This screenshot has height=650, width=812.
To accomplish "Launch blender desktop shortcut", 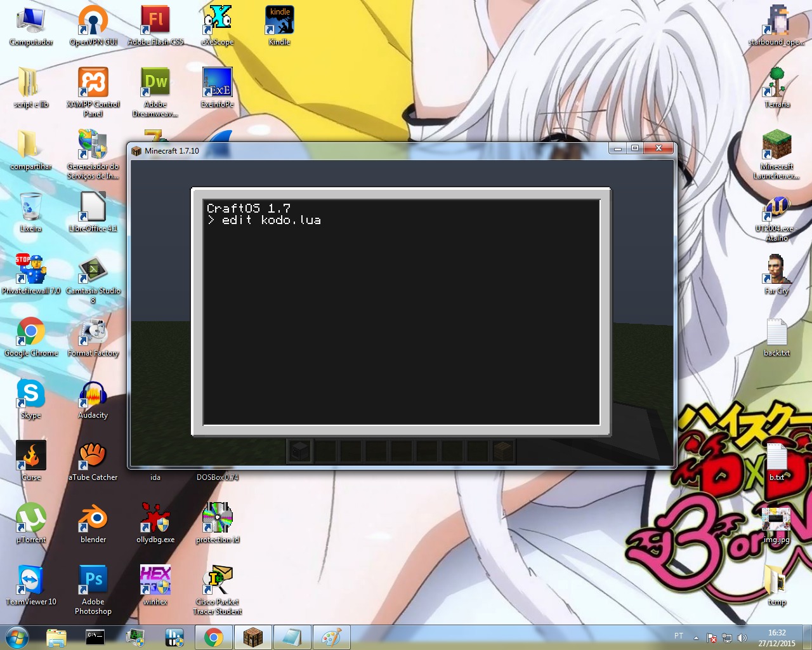I will point(93,523).
